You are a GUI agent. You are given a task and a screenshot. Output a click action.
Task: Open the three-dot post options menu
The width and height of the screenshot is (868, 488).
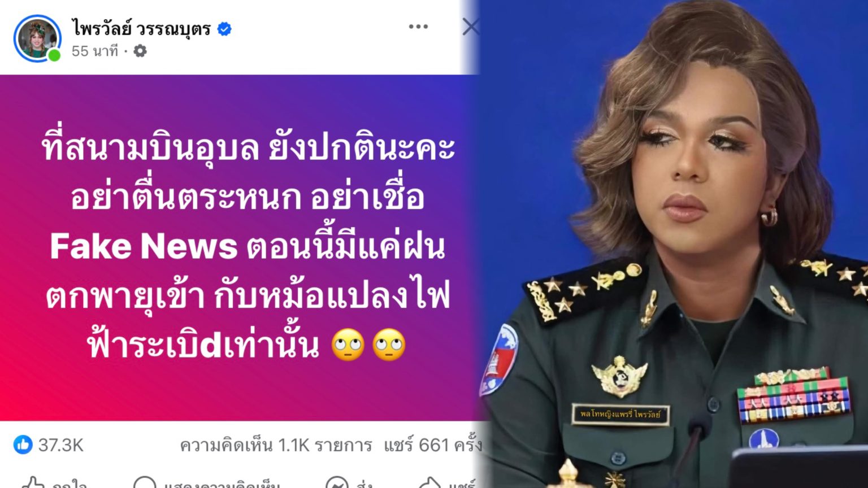418,27
